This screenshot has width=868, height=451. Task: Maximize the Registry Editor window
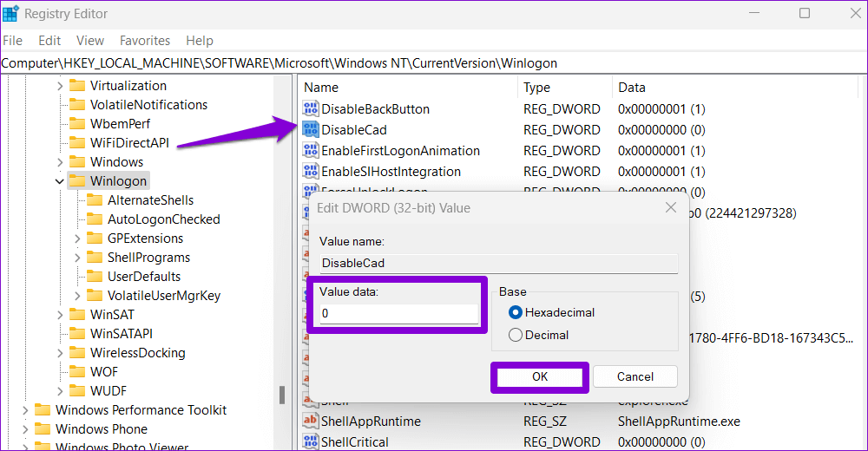click(805, 13)
